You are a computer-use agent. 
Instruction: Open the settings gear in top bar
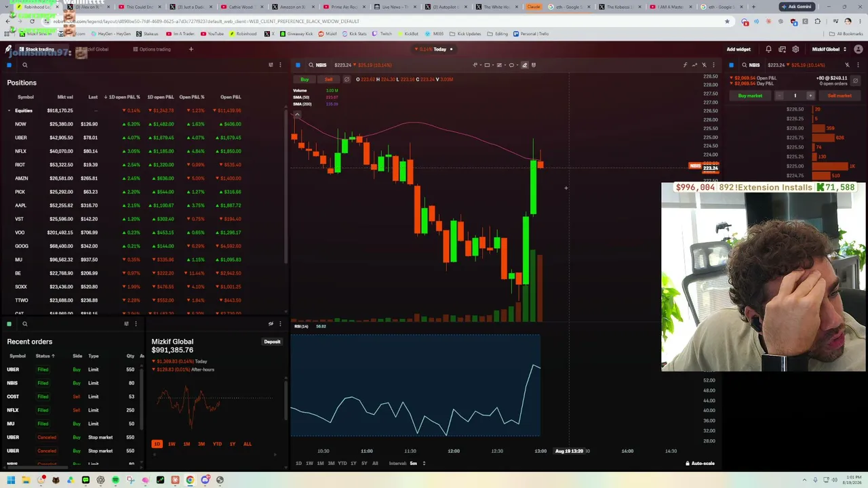click(795, 49)
